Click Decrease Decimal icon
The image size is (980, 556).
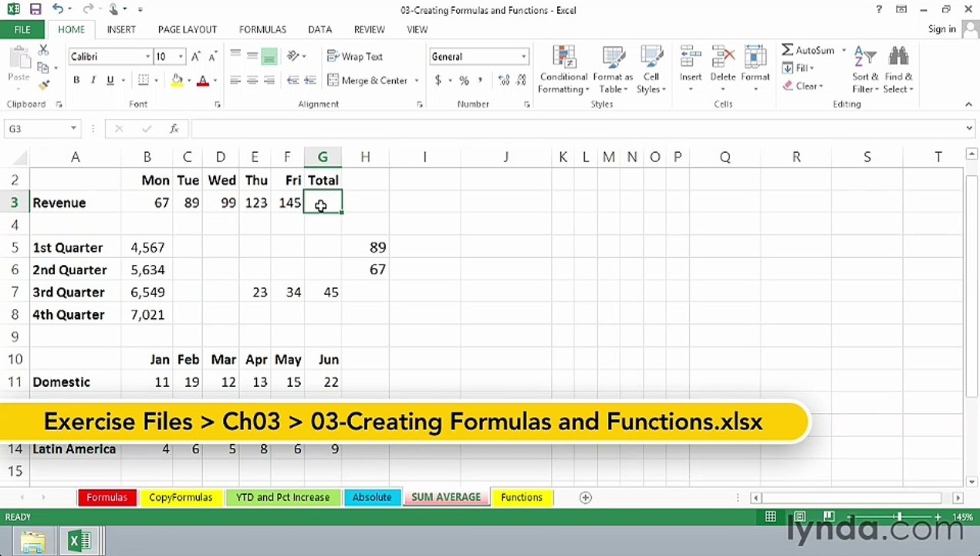pyautogui.click(x=521, y=80)
